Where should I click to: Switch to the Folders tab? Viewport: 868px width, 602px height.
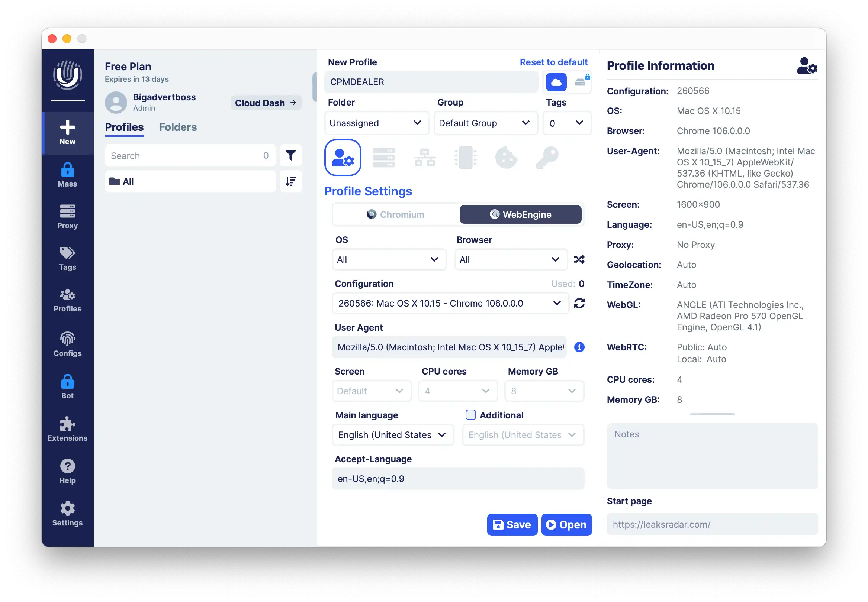click(178, 127)
